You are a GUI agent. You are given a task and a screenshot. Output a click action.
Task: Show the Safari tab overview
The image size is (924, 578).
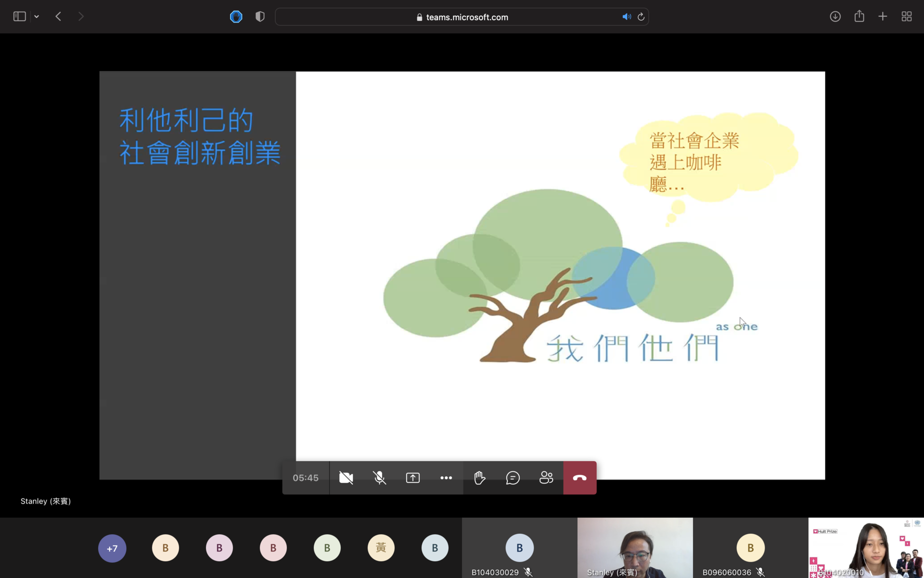pyautogui.click(x=907, y=17)
